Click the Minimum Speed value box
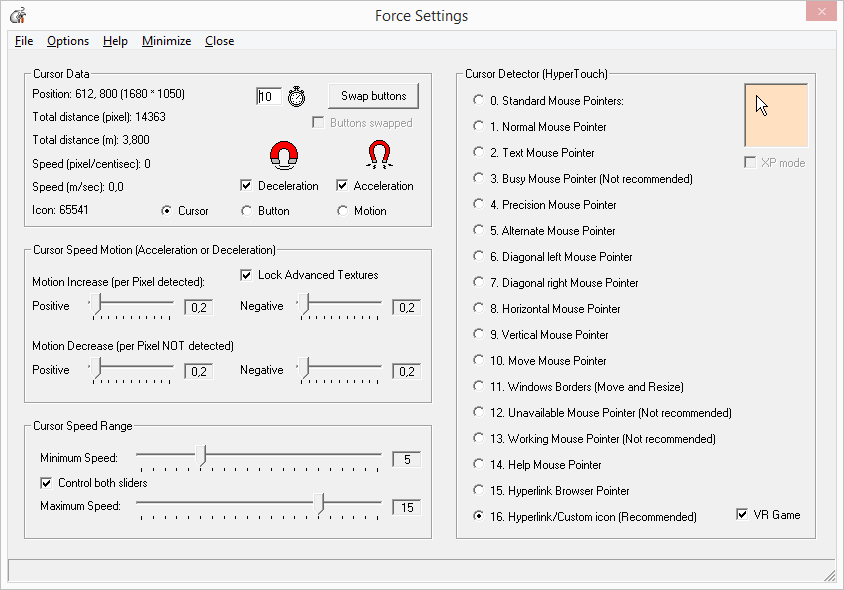The height and width of the screenshot is (590, 844). coord(406,459)
